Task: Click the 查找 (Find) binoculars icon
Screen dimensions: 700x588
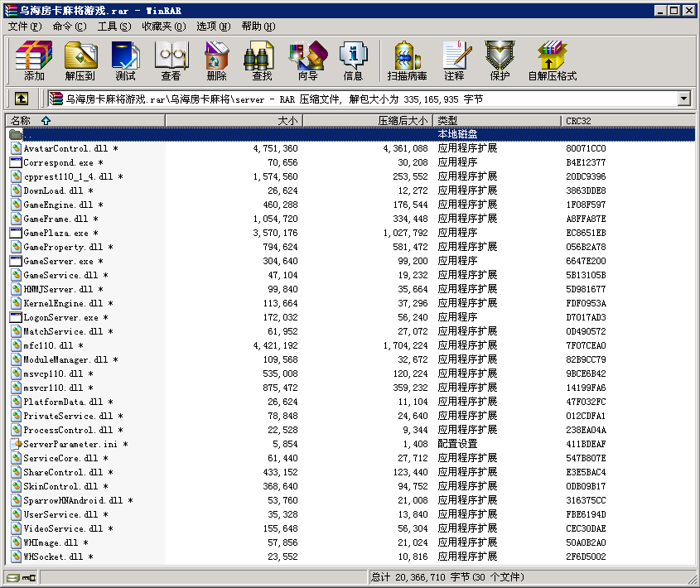Action: click(x=262, y=61)
